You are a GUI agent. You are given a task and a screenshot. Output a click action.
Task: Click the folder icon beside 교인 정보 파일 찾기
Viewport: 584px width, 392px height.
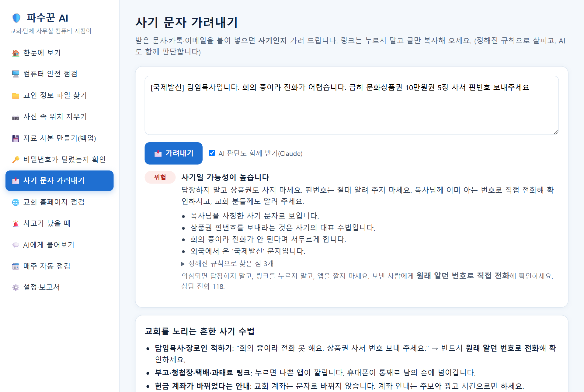tap(16, 96)
